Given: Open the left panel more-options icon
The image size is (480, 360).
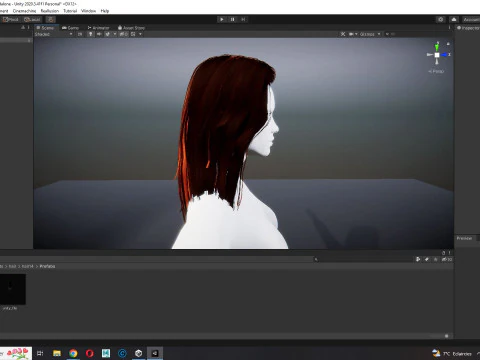Looking at the screenshot, I should pos(28,28).
